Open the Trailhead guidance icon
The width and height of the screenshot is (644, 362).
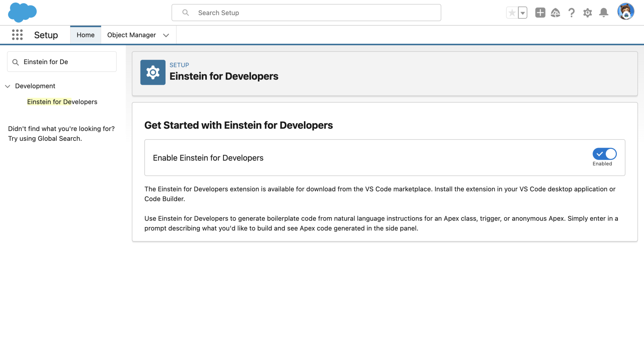coord(555,13)
